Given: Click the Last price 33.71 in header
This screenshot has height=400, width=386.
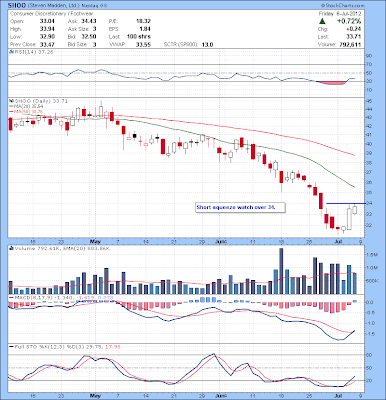Looking at the screenshot, I should [354, 37].
